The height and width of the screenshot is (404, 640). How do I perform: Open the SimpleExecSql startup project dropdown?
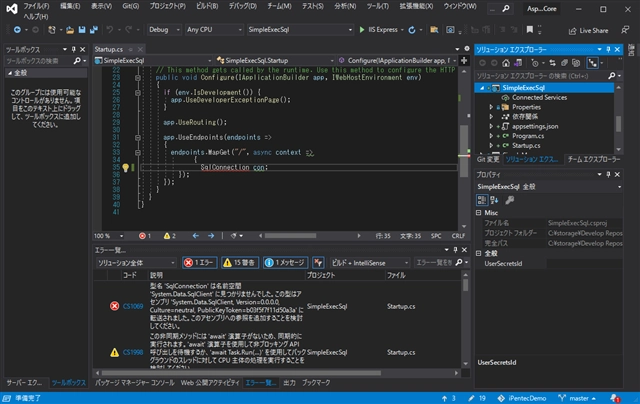300,30
